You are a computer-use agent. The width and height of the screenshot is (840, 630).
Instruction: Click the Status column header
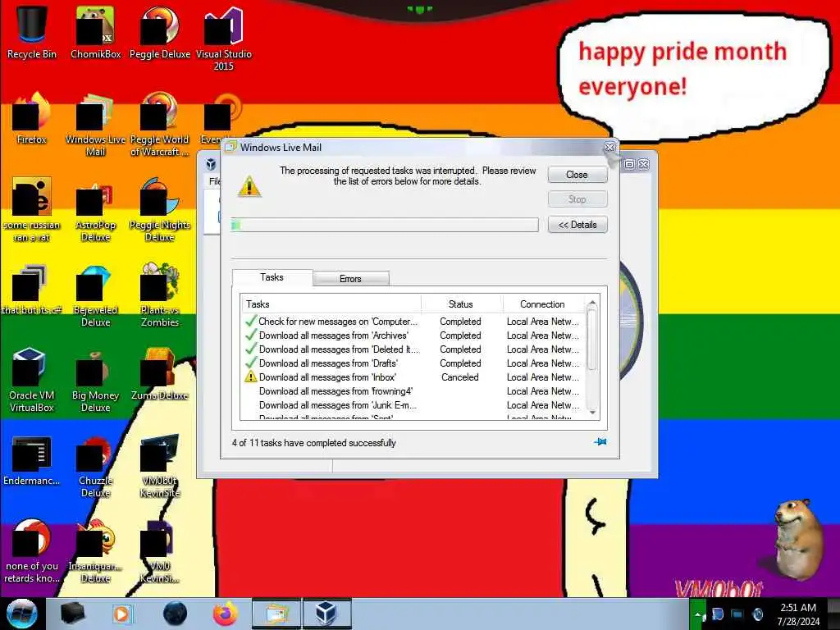pos(461,304)
